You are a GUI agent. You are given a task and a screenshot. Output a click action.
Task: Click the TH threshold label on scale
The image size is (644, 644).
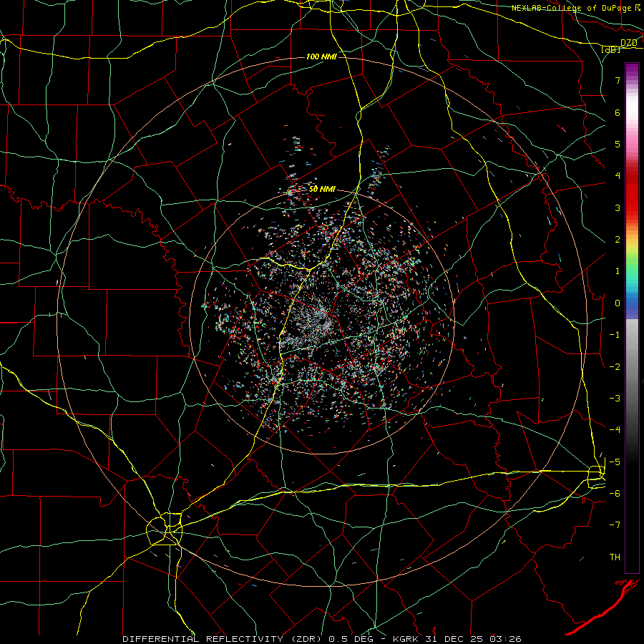tap(615, 557)
